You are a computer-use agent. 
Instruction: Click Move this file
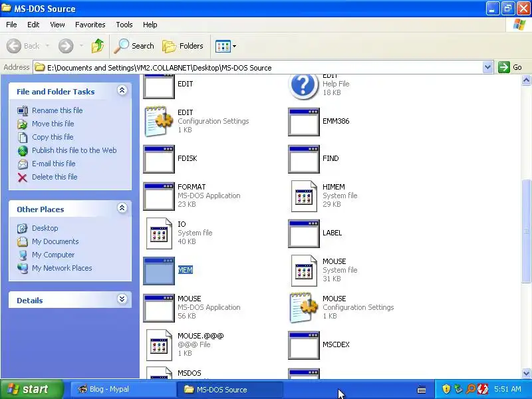click(53, 124)
